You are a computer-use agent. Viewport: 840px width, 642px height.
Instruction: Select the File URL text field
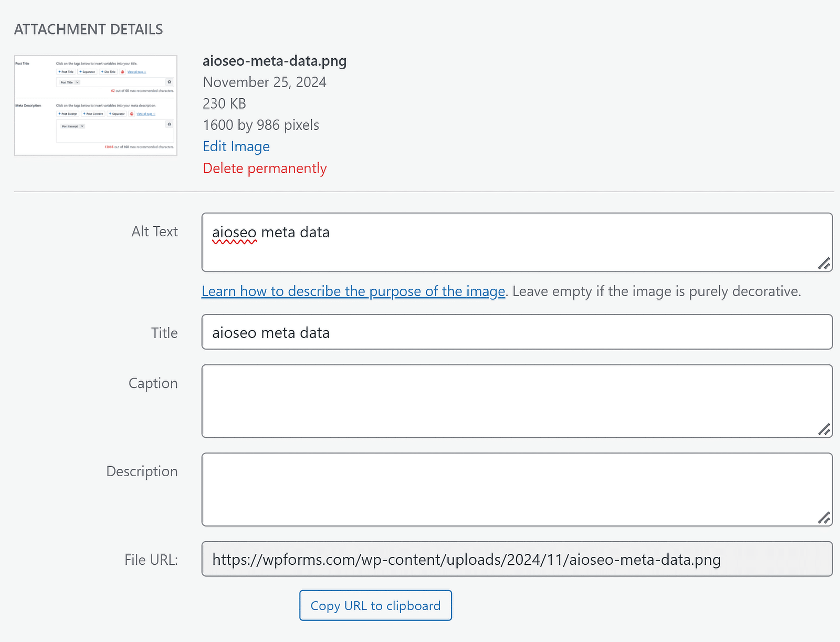point(517,560)
